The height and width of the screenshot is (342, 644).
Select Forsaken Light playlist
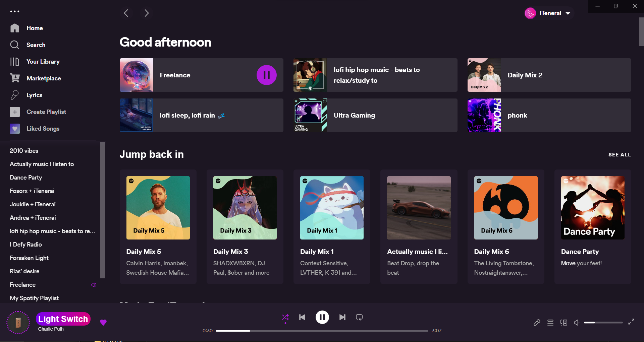coord(29,258)
